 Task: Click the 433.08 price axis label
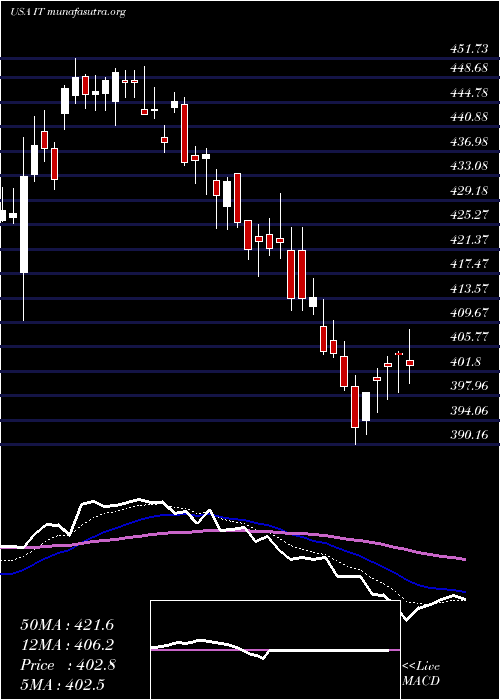pos(469,166)
